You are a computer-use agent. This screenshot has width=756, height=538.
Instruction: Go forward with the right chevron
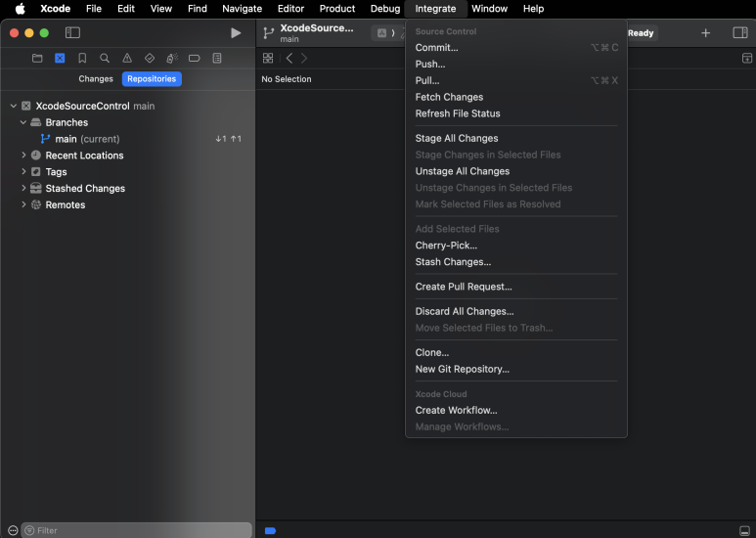pos(304,59)
